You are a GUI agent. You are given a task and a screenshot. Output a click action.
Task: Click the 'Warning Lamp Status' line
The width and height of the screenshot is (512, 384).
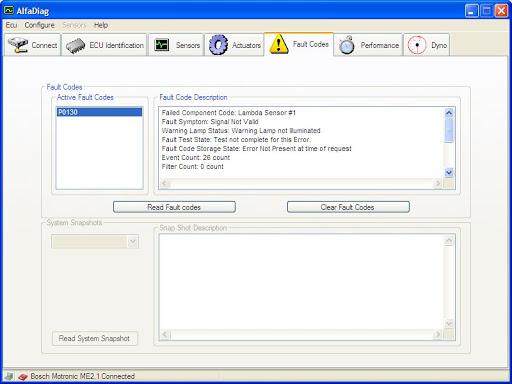tap(241, 131)
